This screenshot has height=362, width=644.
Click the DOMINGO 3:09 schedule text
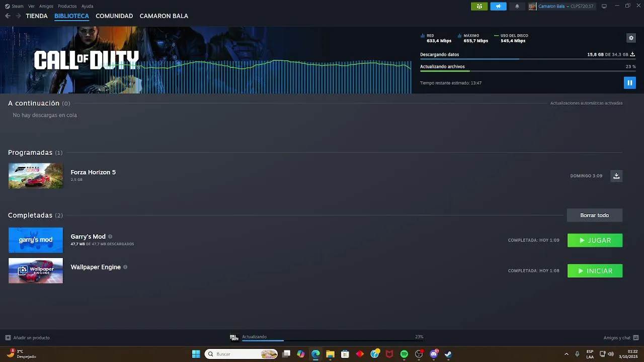tap(586, 176)
